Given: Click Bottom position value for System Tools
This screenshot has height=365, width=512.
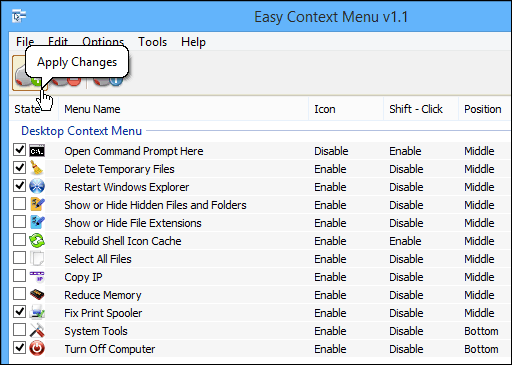Looking at the screenshot, I should point(481,331).
